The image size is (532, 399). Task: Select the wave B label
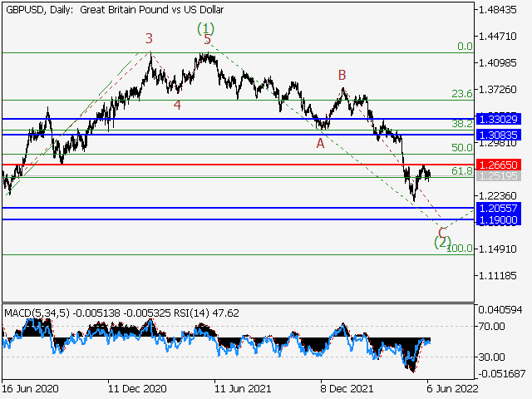342,75
